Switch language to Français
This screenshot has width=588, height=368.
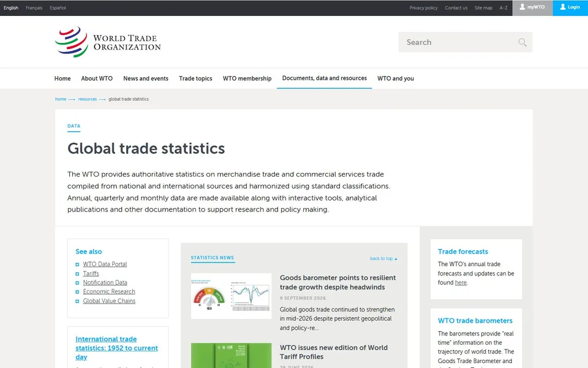[34, 8]
